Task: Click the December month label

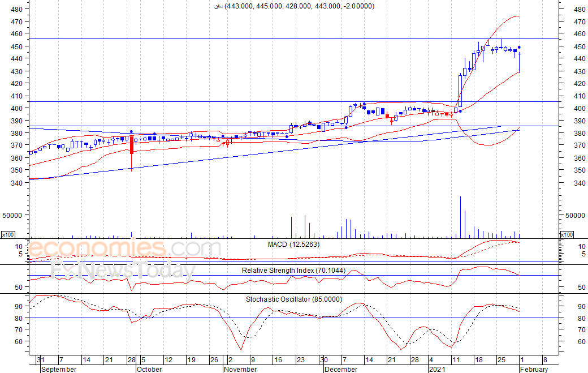Action: tap(340, 369)
